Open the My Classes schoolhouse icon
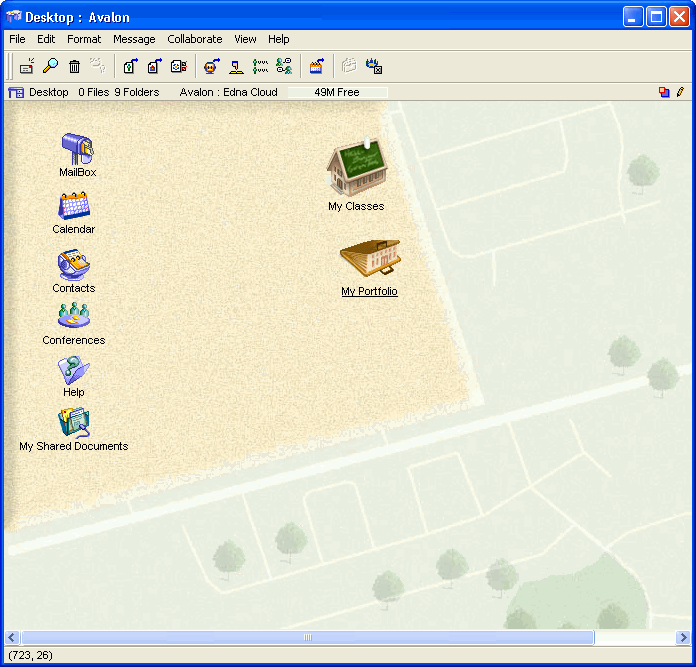Viewport: 696px width, 667px height. [356, 168]
